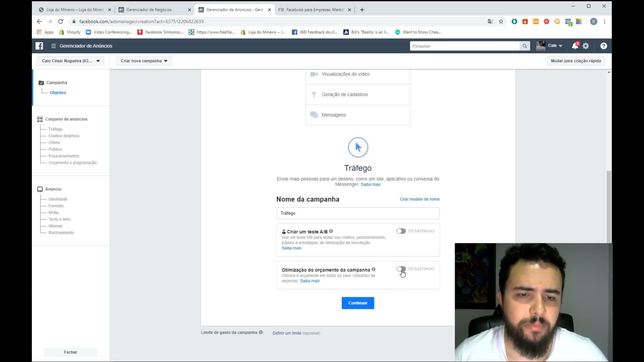This screenshot has height=362, width=644.
Task: Open the Chrome three-dot menu
Action: click(x=604, y=21)
